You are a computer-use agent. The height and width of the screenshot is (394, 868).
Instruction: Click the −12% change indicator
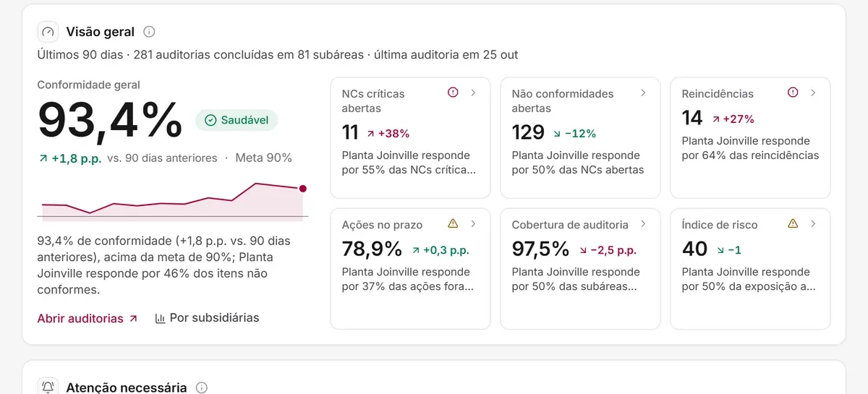click(x=574, y=133)
